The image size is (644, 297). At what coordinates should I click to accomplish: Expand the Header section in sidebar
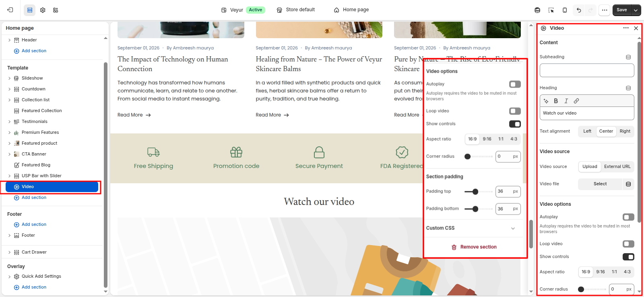click(x=10, y=40)
